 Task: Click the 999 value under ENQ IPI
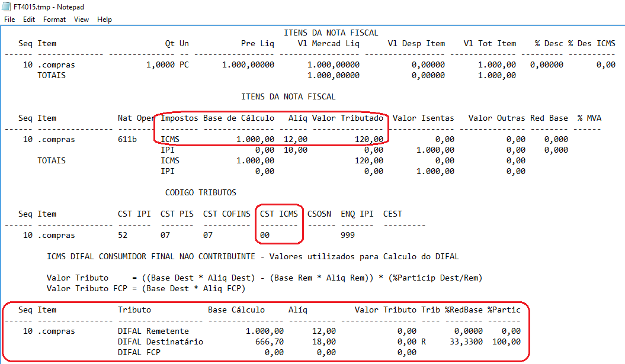tap(348, 235)
